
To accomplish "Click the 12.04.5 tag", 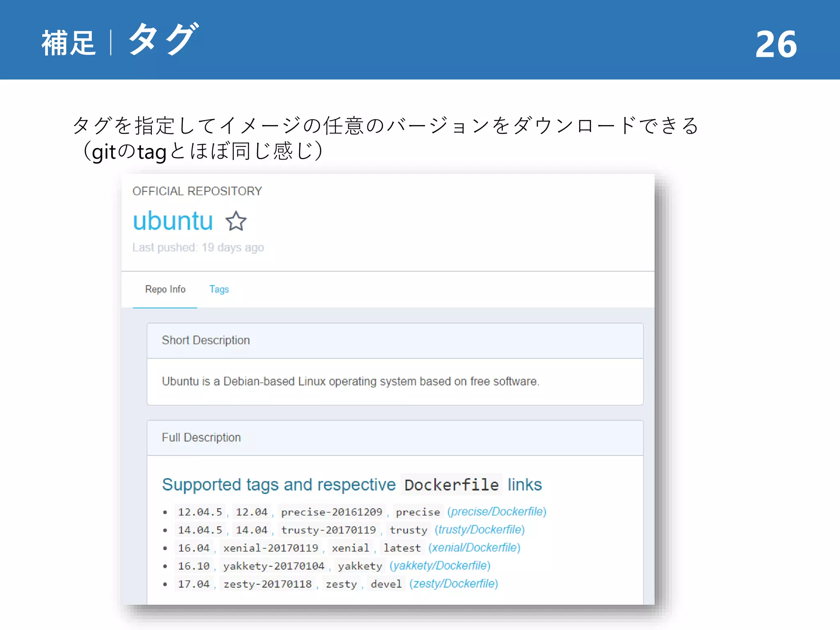I will pyautogui.click(x=200, y=512).
